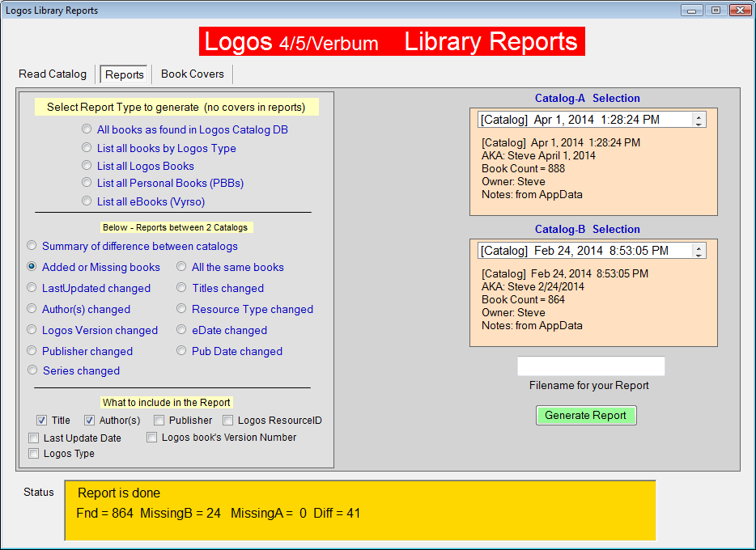Step down the Catalog-B selector arrow
This screenshot has width=756, height=550.
[x=699, y=255]
